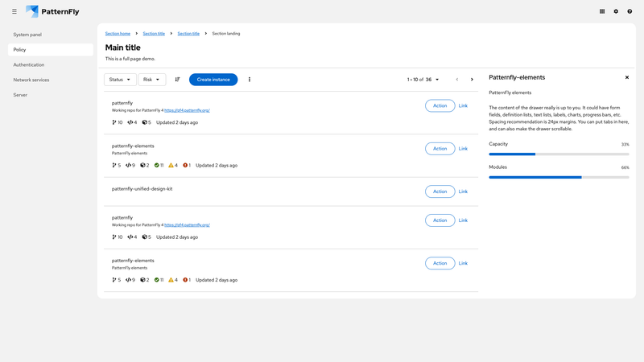Click green check icon in last row
Screen dimensions: 644x362
tap(156, 280)
